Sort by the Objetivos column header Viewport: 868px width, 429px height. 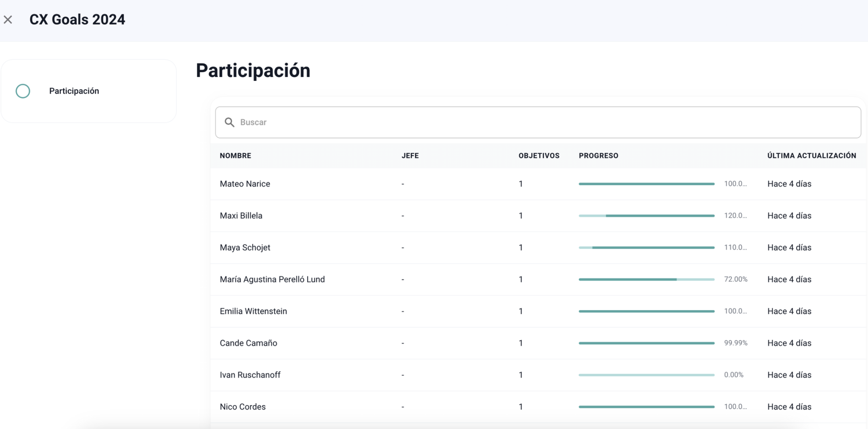point(538,156)
